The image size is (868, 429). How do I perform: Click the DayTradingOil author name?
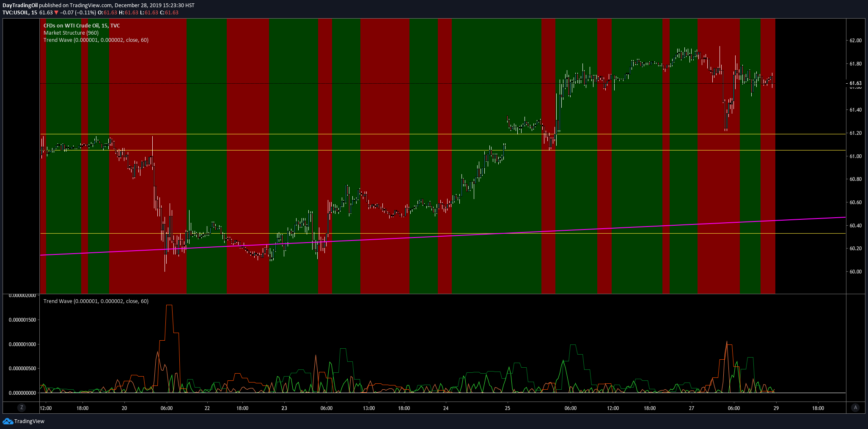(20, 5)
